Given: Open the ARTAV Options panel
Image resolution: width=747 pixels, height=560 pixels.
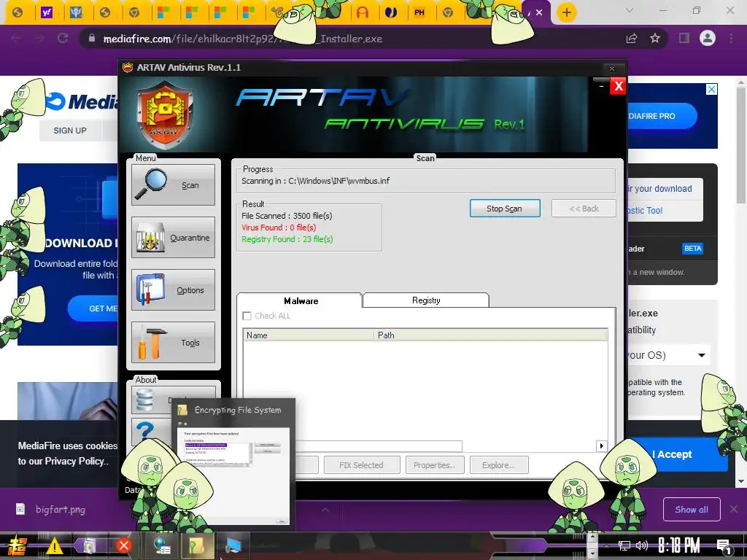Looking at the screenshot, I should [173, 289].
